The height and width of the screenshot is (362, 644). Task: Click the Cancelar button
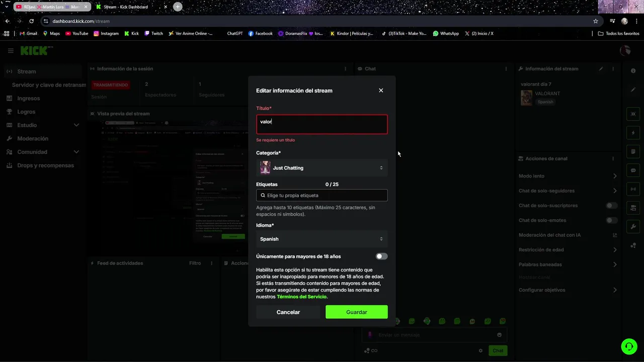(x=288, y=312)
